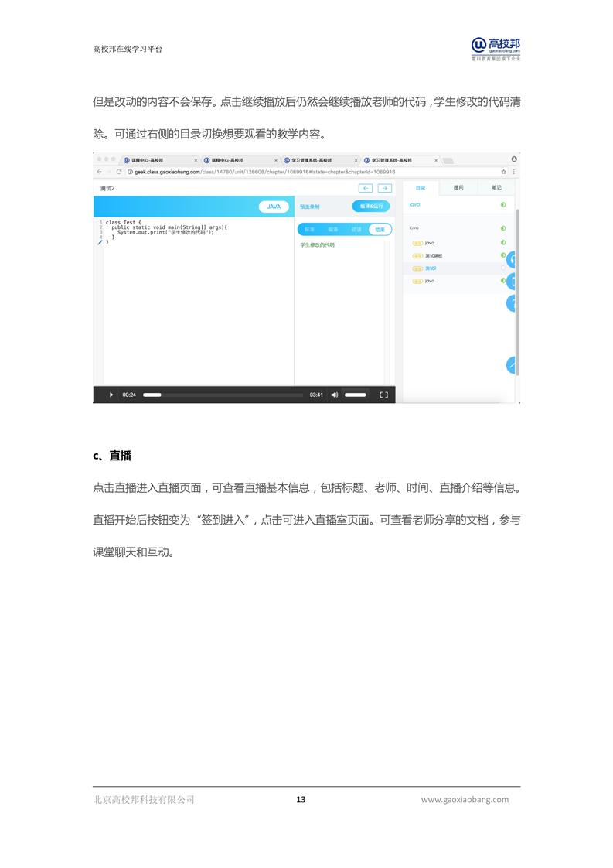This screenshot has height=868, width=613.
Task: Click the 测试2 chapter title above the editor
Action: point(107,188)
